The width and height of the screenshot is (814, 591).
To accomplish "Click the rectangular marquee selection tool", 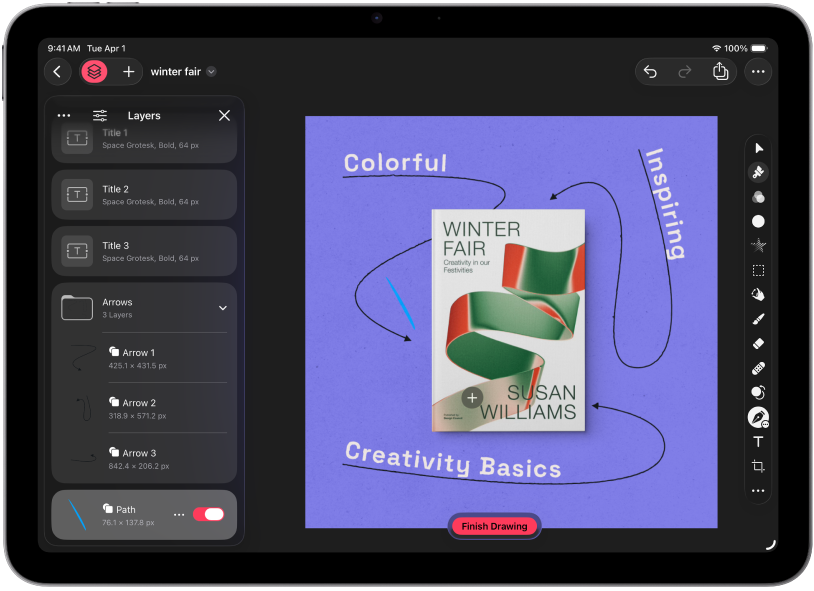I will [x=758, y=270].
